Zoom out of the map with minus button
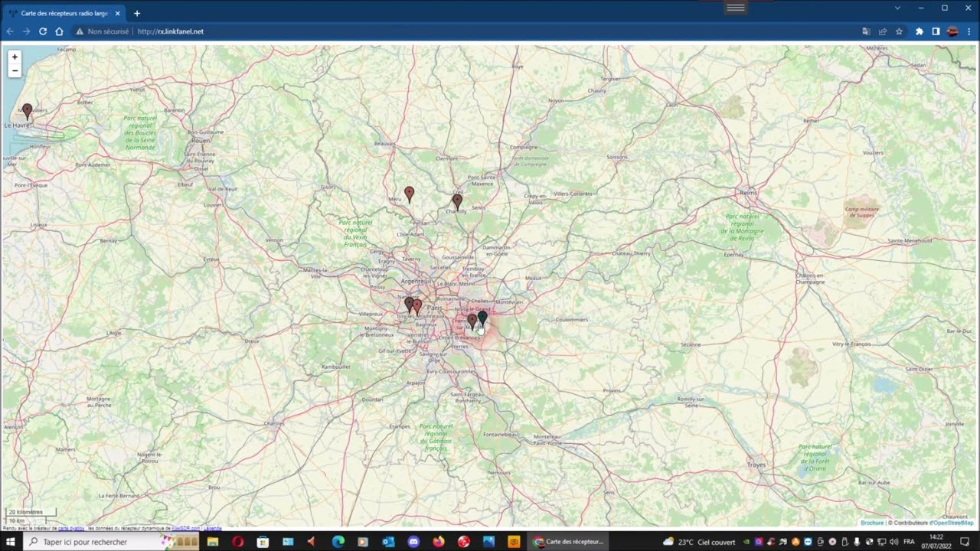The height and width of the screenshot is (551, 980). (x=15, y=70)
